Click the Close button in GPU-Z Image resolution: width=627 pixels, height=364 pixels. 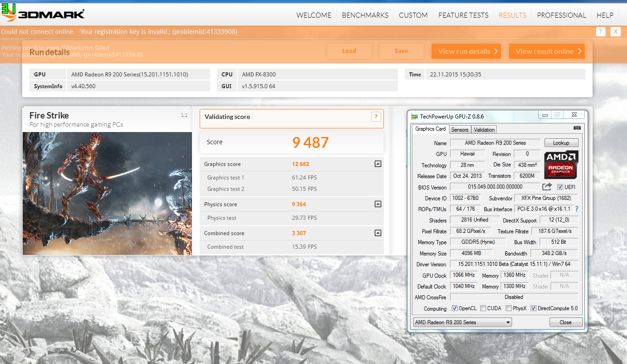(x=565, y=322)
